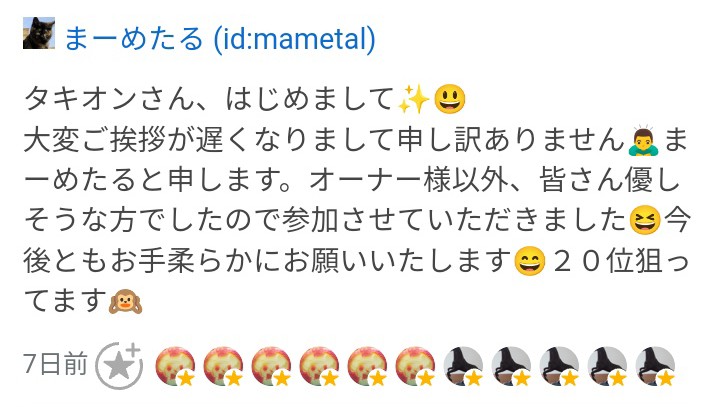Image resolution: width=720 pixels, height=407 pixels.
Task: Click the last dark-haired star avatar
Action: (x=655, y=366)
